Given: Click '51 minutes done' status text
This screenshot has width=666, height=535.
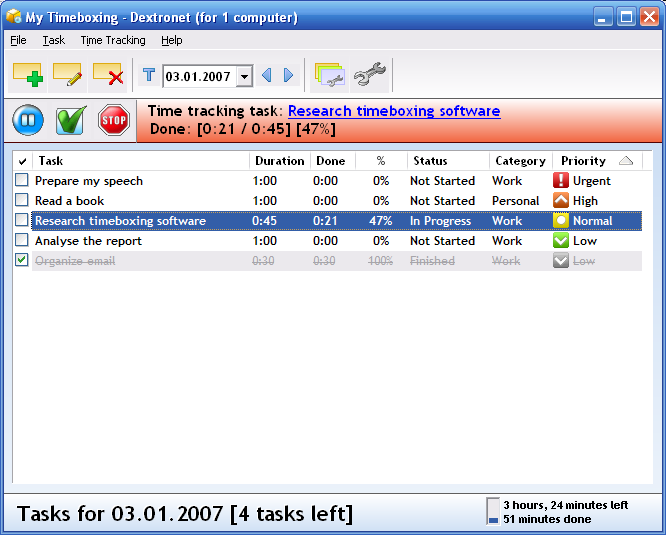Looking at the screenshot, I should 547,519.
